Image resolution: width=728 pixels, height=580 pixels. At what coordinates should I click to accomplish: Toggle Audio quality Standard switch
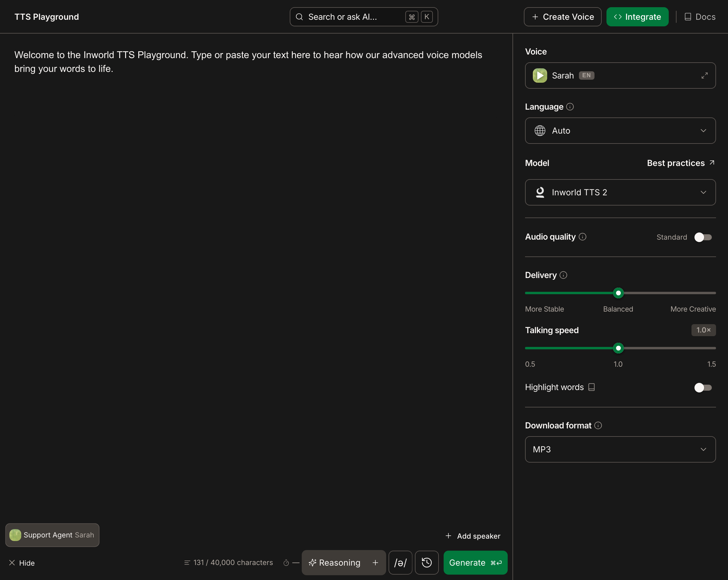(703, 237)
